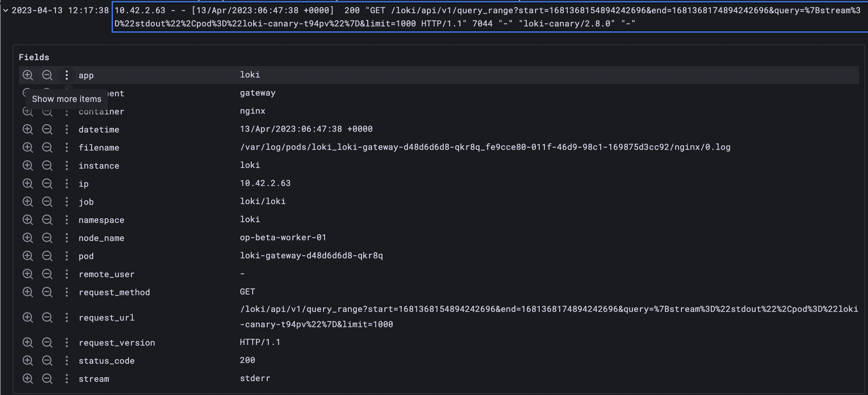Filter for value on remote_user field
Screen dimensions: 868x395
coord(27,274)
